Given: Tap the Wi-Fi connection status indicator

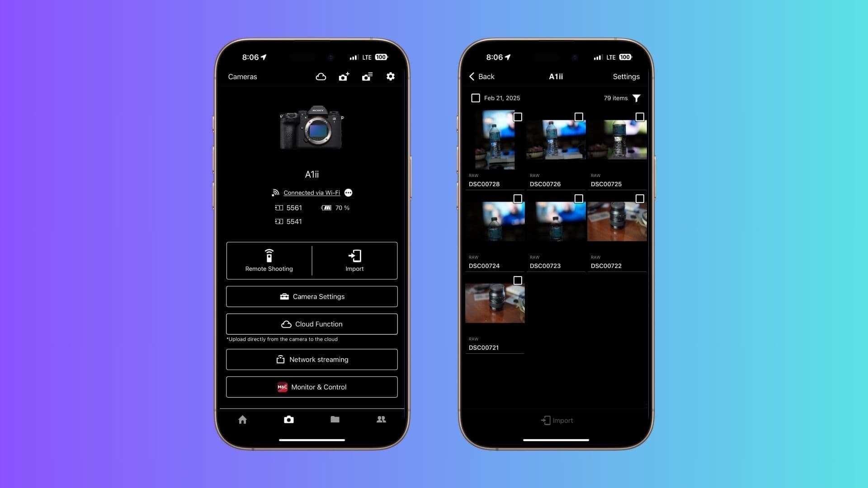Looking at the screenshot, I should (x=311, y=192).
